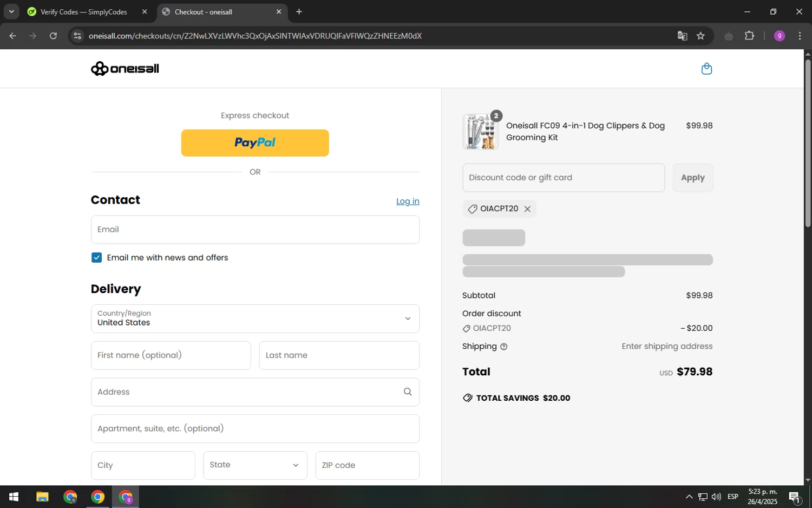Click the dog clippers product thumbnail
The height and width of the screenshot is (508, 812).
pyautogui.click(x=481, y=132)
